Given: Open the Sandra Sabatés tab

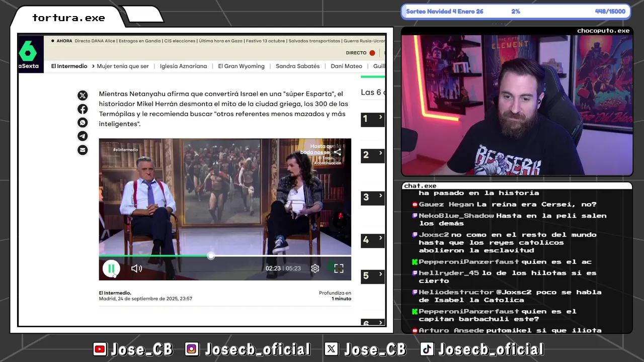Looking at the screenshot, I should (x=297, y=66).
